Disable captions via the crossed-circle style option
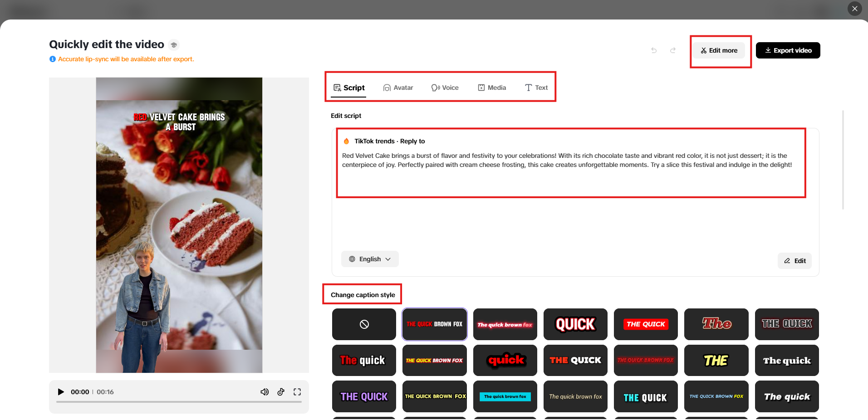This screenshot has height=420, width=868. (x=363, y=324)
